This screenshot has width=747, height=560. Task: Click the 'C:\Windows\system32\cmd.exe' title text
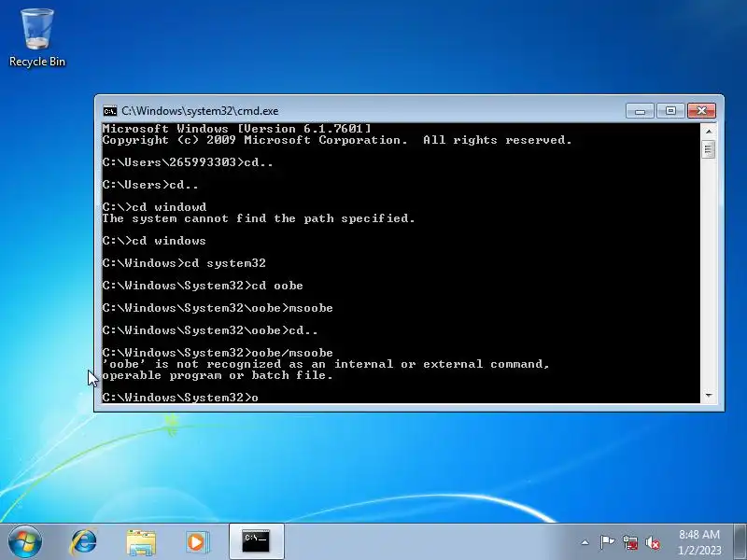point(200,111)
